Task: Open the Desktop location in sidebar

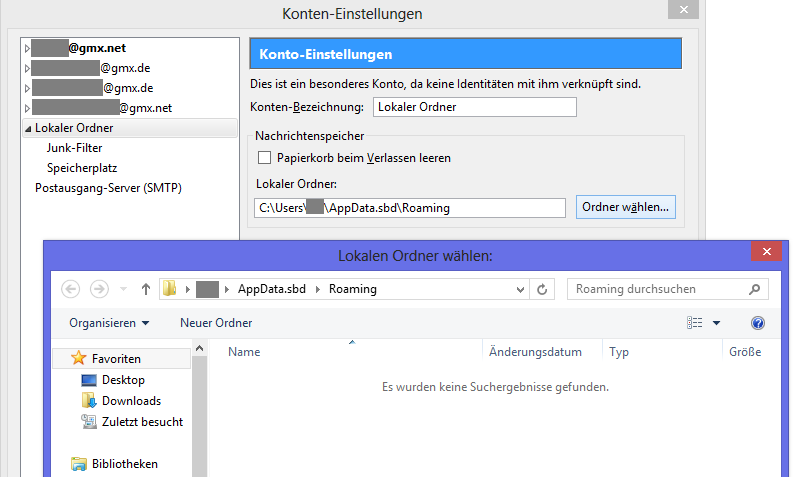Action: pos(123,380)
